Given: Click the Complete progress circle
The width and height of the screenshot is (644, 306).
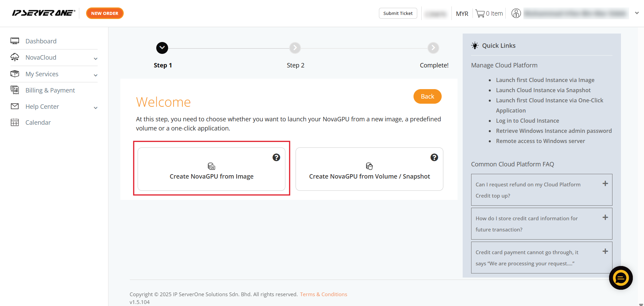Looking at the screenshot, I should pos(433,48).
